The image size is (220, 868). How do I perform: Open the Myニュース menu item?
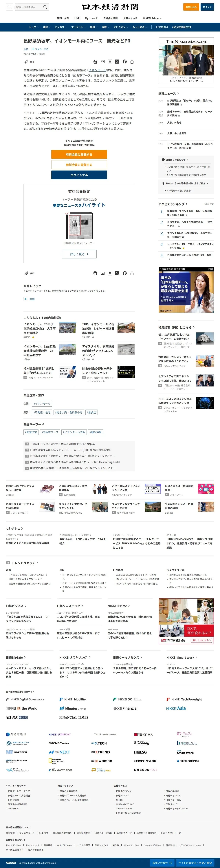click(91, 18)
